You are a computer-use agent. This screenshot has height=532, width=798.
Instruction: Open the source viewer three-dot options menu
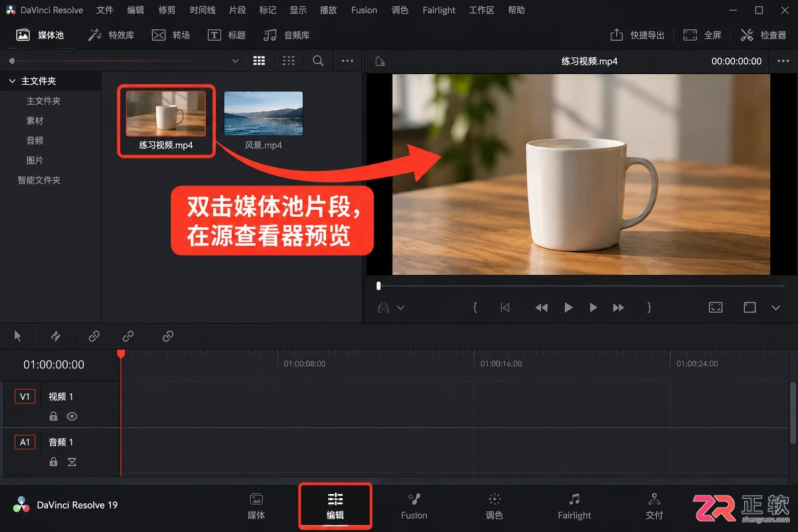tap(783, 61)
